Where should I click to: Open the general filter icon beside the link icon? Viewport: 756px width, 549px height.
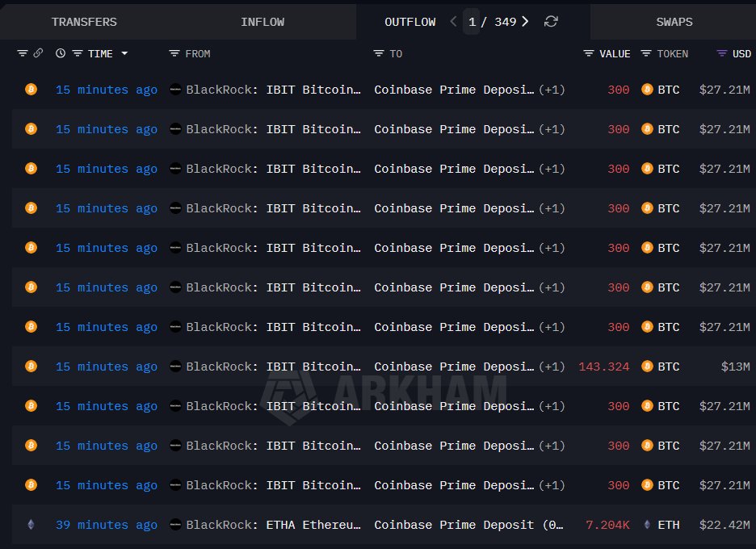pyautogui.click(x=22, y=53)
